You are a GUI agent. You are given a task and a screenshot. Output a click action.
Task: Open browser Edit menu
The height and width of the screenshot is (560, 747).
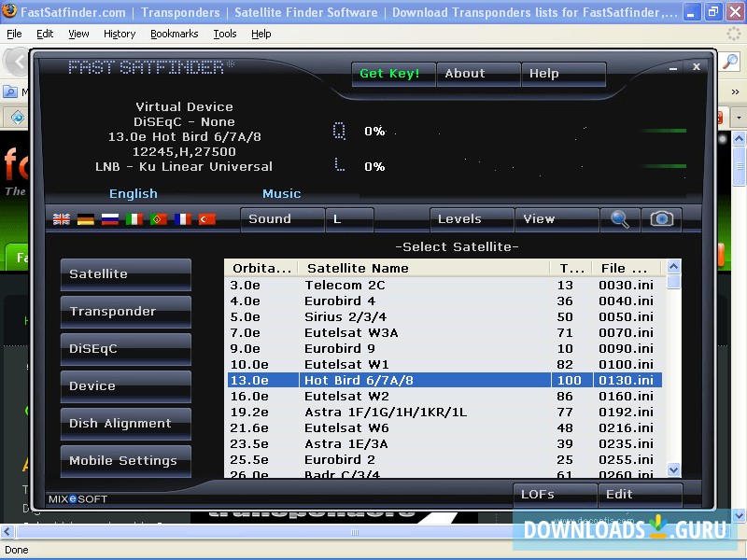point(45,34)
